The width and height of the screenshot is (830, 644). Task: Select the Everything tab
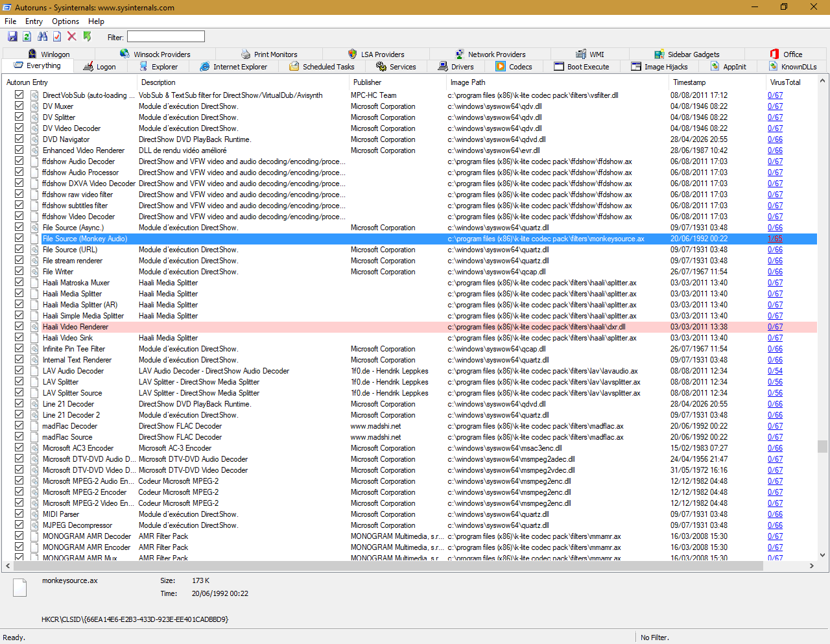coord(36,66)
